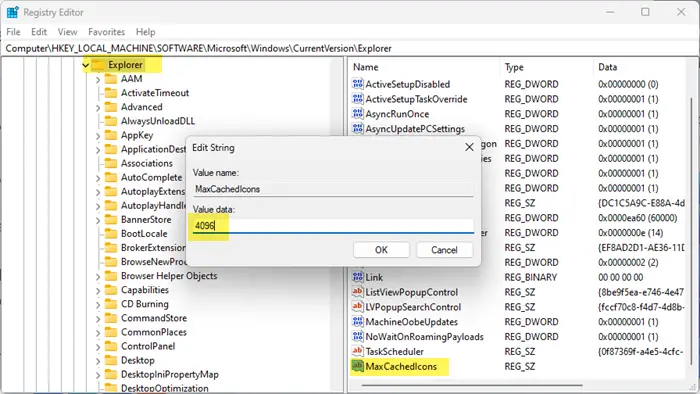This screenshot has width=700, height=394.
Task: Click the values pane horizontal scrollbar
Action: 471,385
